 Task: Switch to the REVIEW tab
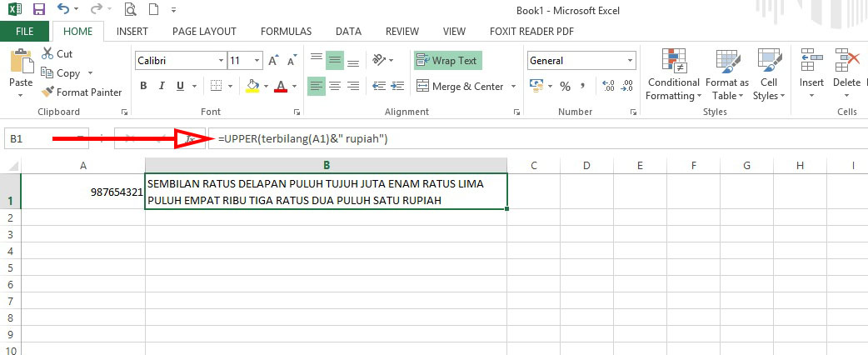[x=402, y=32]
